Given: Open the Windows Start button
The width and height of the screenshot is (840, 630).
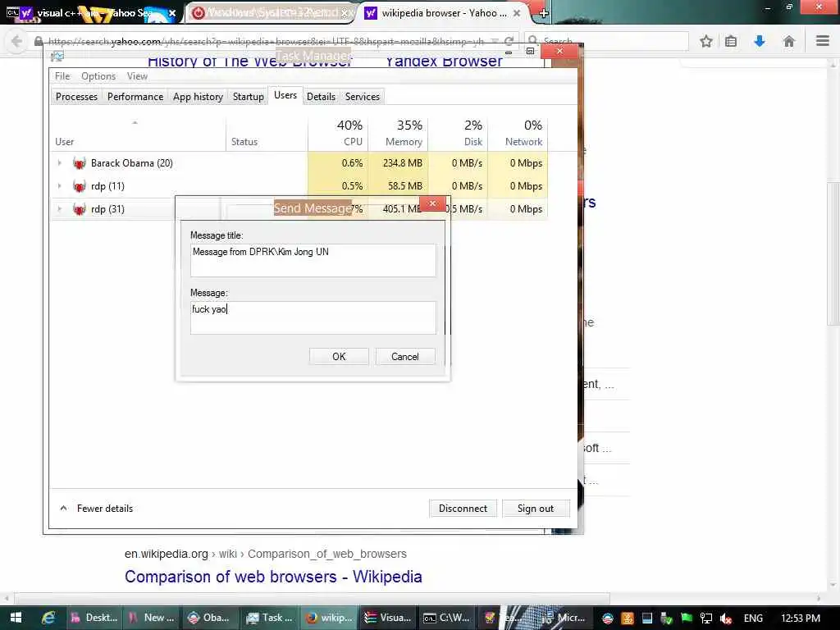Looking at the screenshot, I should (x=16, y=618).
